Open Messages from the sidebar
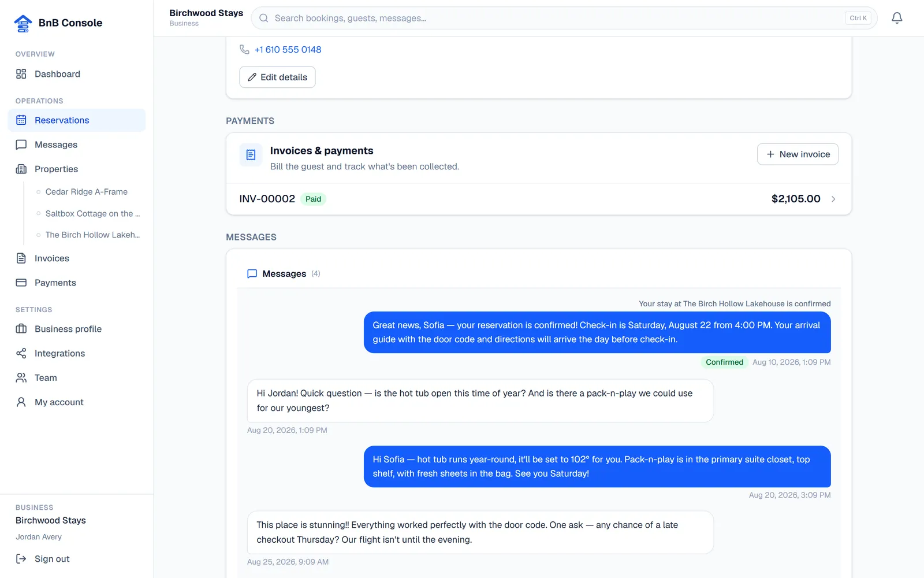924x578 pixels. click(x=77, y=144)
